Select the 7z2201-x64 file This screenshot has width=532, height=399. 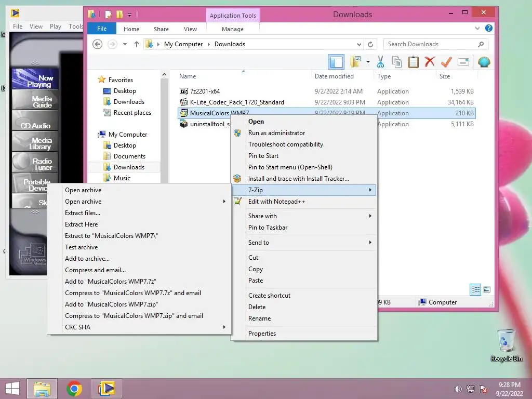tap(205, 91)
